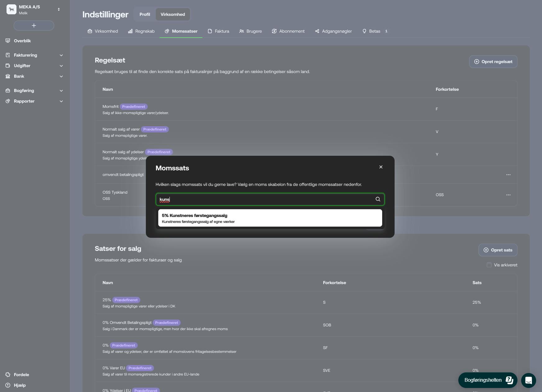Click the Hjælp link in sidebar
Image resolution: width=542 pixels, height=392 pixels.
point(20,385)
